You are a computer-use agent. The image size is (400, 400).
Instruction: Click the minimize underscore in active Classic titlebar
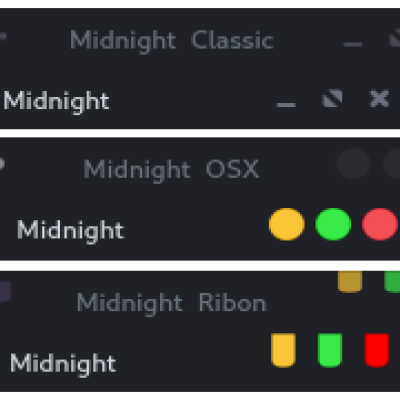[x=286, y=105]
